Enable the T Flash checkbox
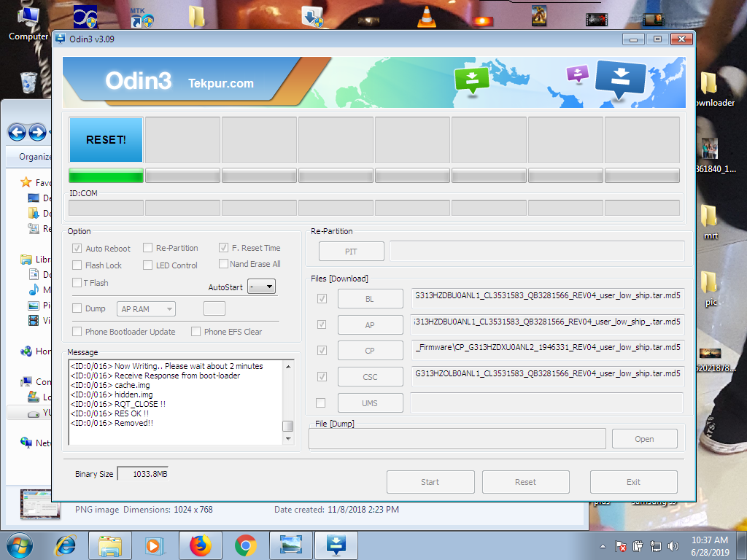The height and width of the screenshot is (560, 747). (77, 282)
